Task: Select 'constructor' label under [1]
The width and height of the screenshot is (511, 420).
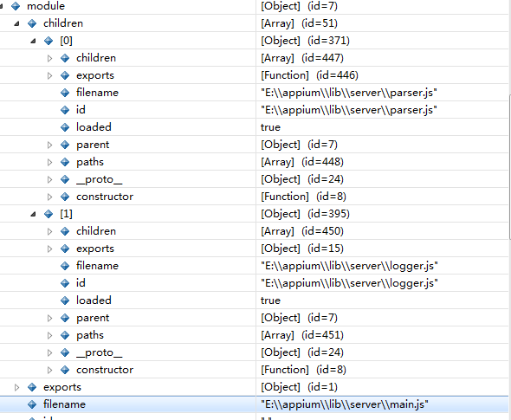Action: point(105,370)
